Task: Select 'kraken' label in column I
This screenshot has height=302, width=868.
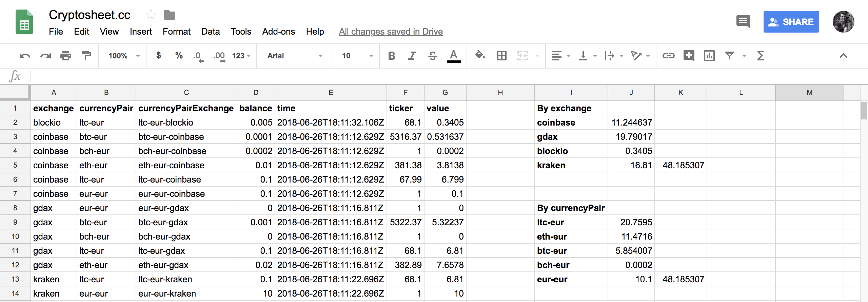Action: pyautogui.click(x=571, y=165)
